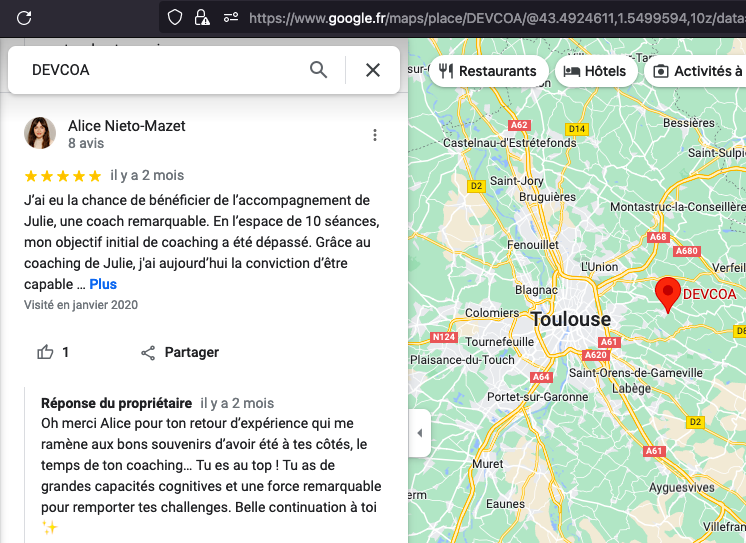
Task: Open Alice Nieto-Mazet reviewer name
Action: point(127,126)
